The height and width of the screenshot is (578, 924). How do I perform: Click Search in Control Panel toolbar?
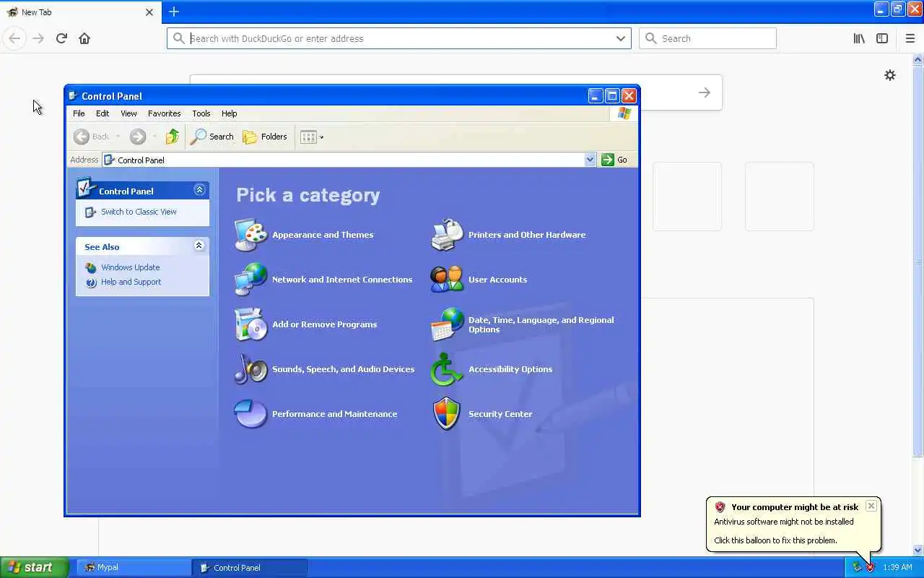(x=212, y=137)
